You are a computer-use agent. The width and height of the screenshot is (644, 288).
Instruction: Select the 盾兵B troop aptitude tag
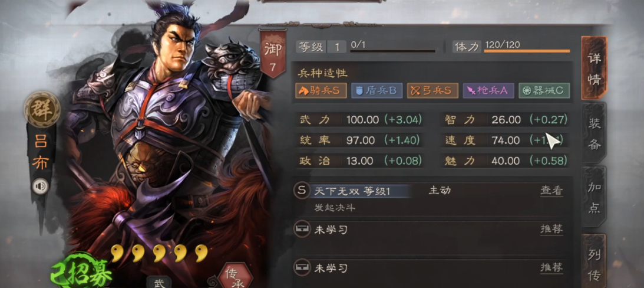tap(377, 91)
